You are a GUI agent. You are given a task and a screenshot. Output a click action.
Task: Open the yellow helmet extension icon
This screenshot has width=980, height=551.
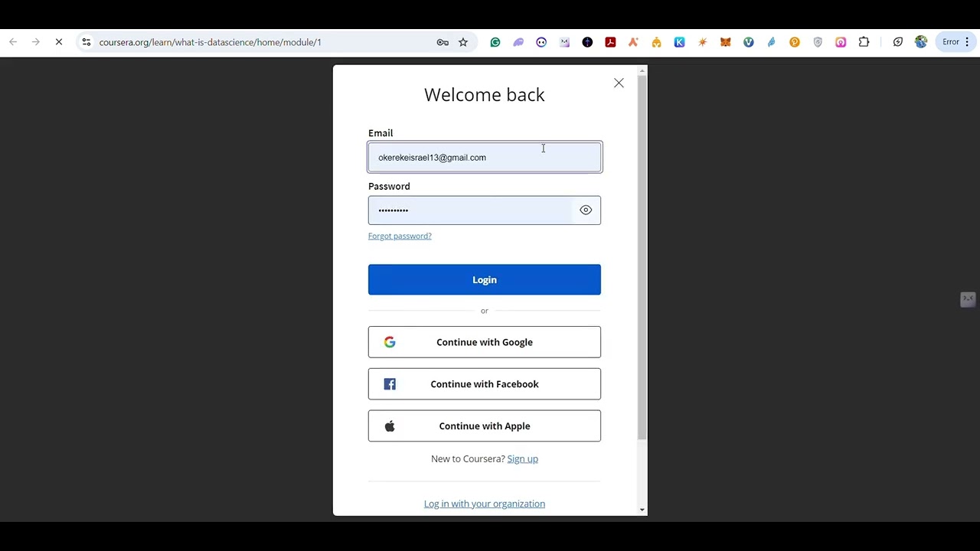pyautogui.click(x=656, y=42)
